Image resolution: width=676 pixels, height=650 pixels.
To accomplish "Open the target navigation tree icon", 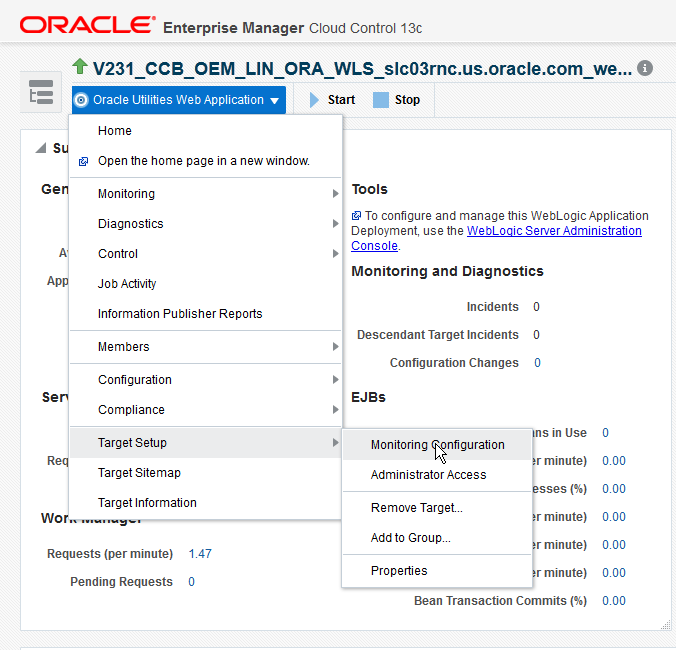I will (41, 92).
